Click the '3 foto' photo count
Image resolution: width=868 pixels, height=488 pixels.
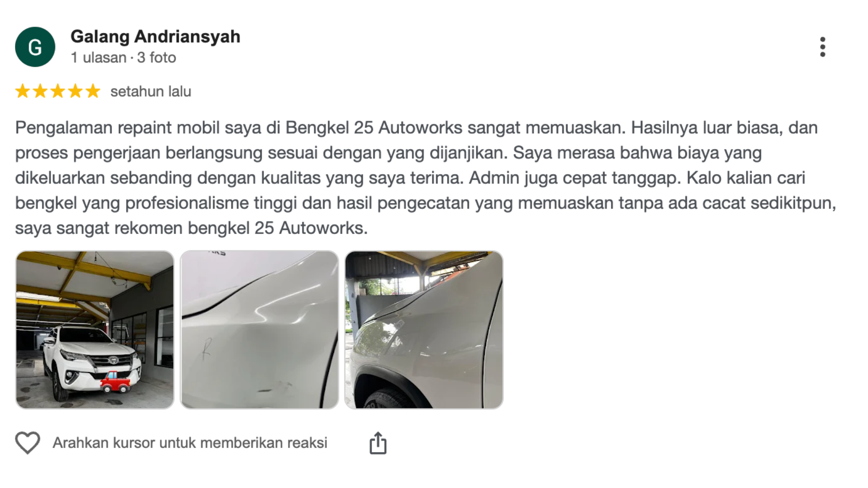tap(156, 58)
